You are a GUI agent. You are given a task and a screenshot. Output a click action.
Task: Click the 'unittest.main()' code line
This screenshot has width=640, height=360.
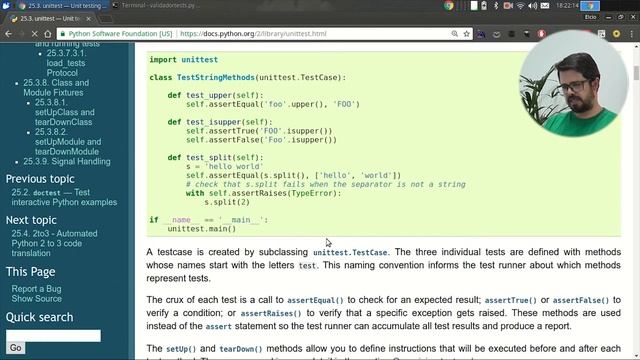click(202, 229)
